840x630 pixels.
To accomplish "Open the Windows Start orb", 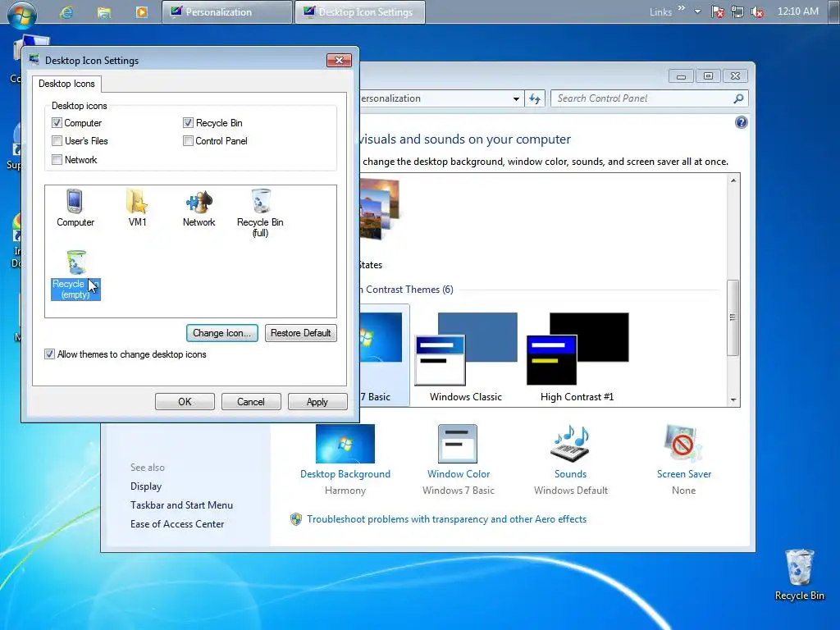I will 22,13.
